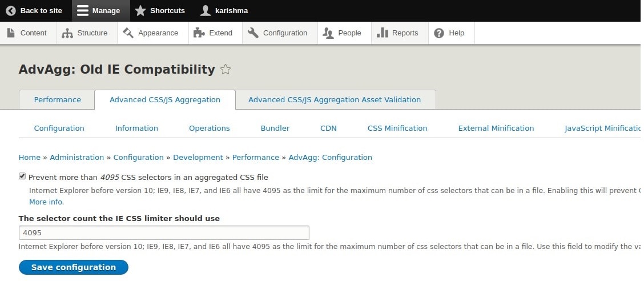
Task: Open Advanced CSS/JS Aggregation Asset Validation tab
Action: 335,100
